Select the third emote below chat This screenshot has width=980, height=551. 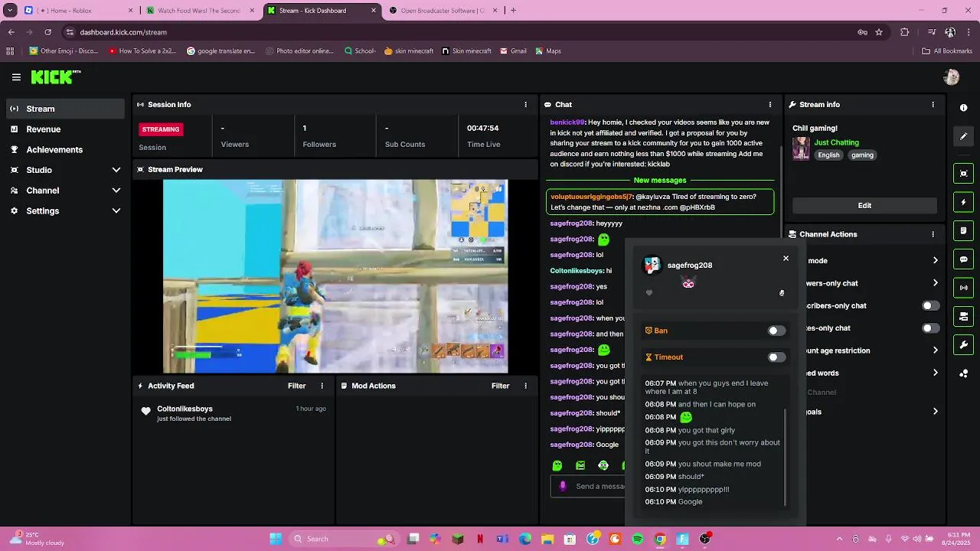click(603, 465)
